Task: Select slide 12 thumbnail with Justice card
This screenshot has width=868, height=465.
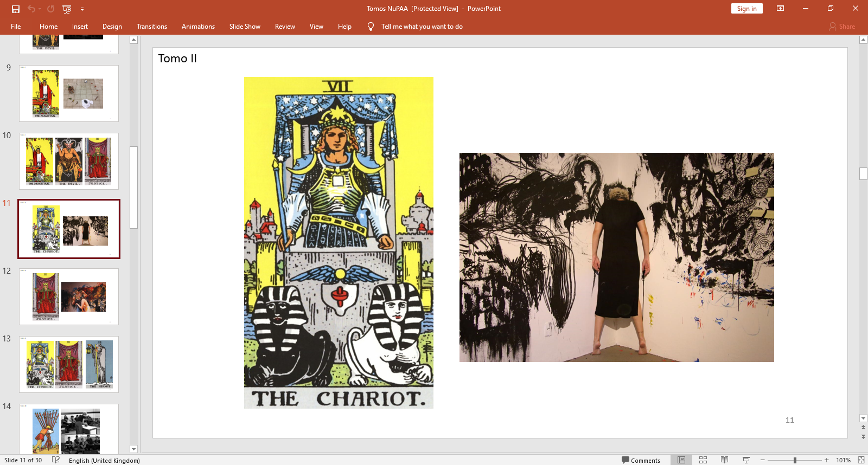Action: [69, 296]
